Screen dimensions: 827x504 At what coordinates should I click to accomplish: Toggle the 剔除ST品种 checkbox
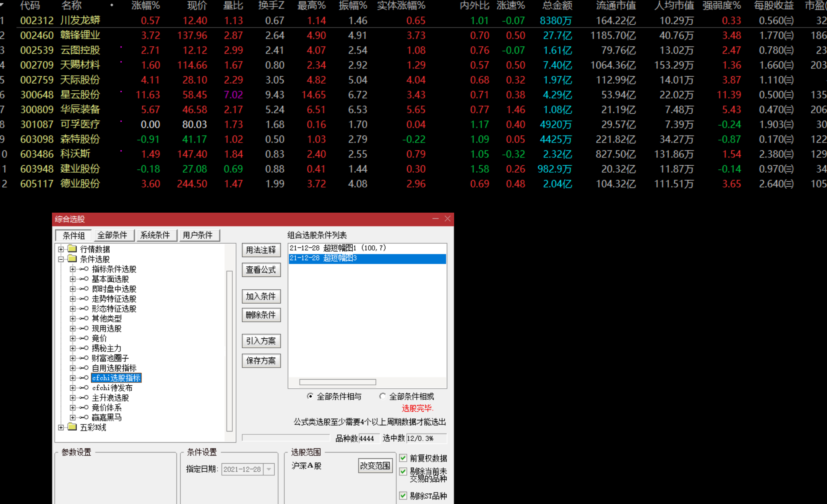pos(403,495)
